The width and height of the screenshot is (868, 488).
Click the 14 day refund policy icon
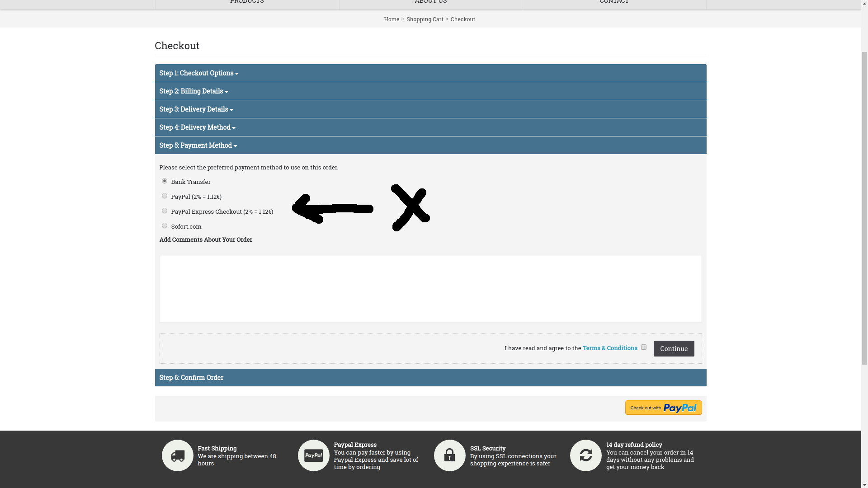click(585, 455)
